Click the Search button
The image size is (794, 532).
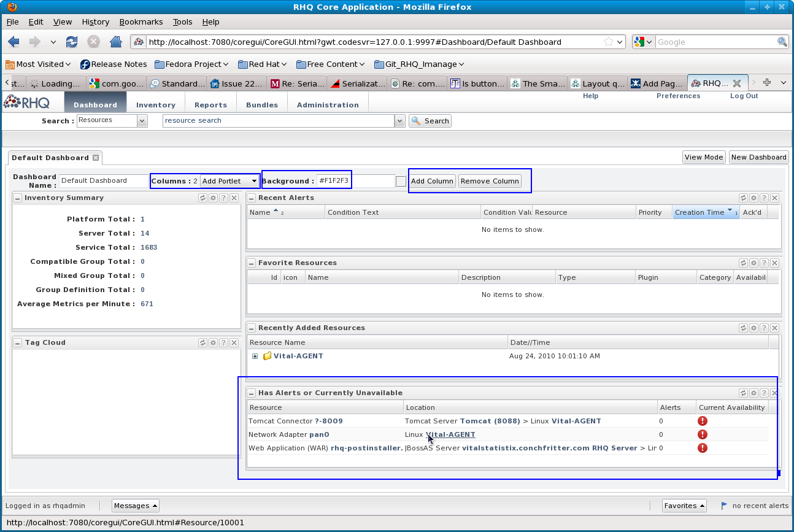coord(430,121)
